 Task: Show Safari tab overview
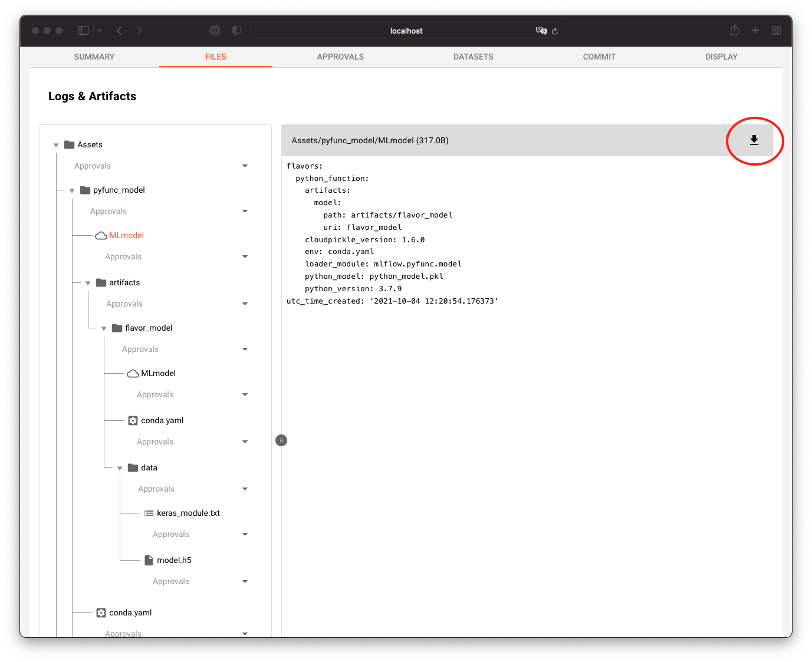(x=777, y=31)
